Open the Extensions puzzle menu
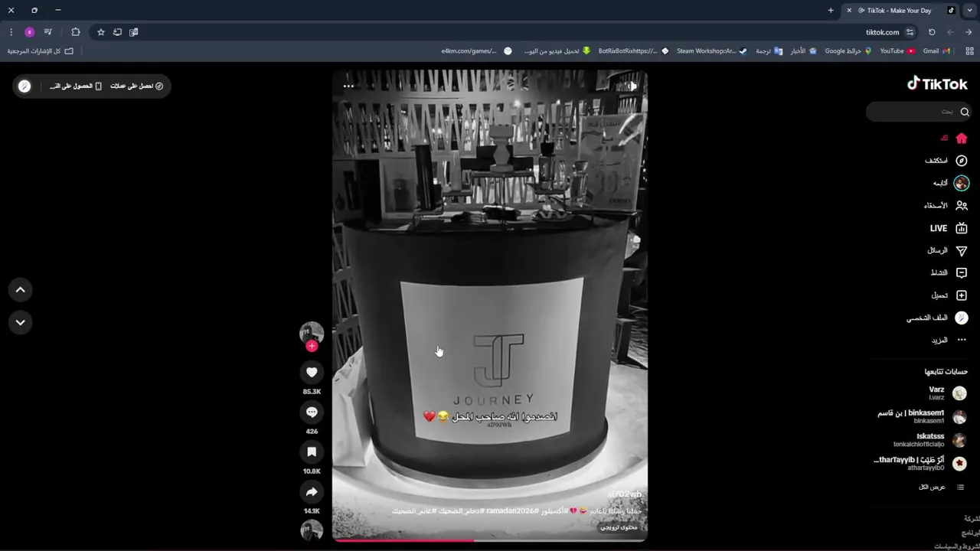 (x=76, y=32)
